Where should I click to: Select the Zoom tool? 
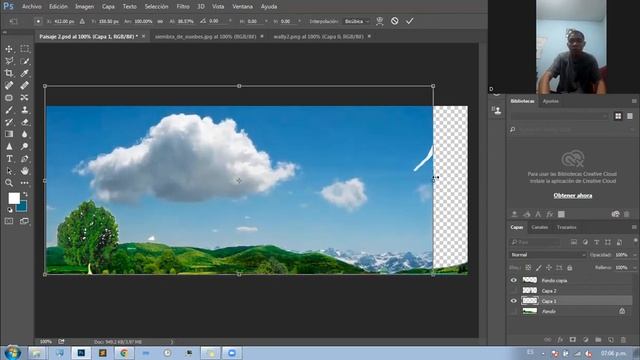pos(9,183)
